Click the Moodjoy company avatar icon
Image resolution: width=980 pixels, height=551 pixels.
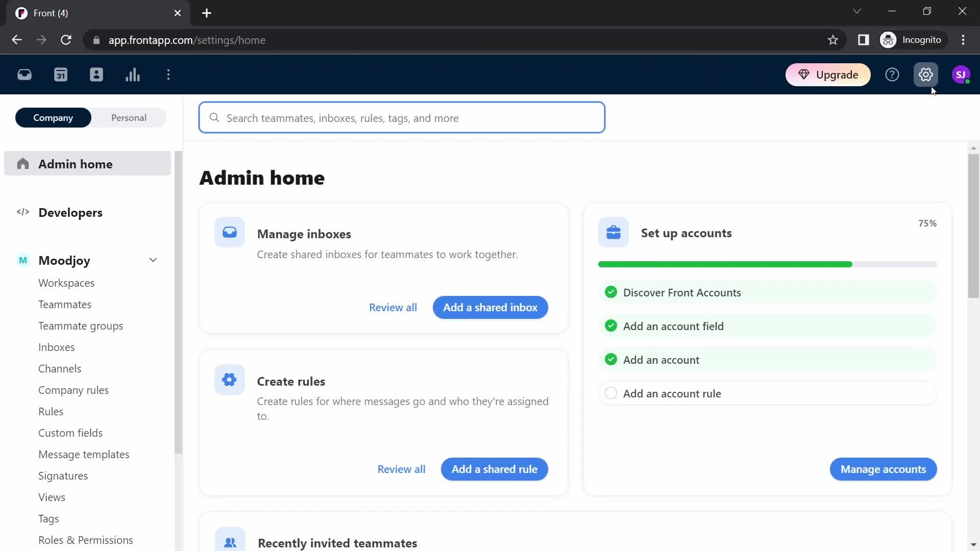coord(22,260)
